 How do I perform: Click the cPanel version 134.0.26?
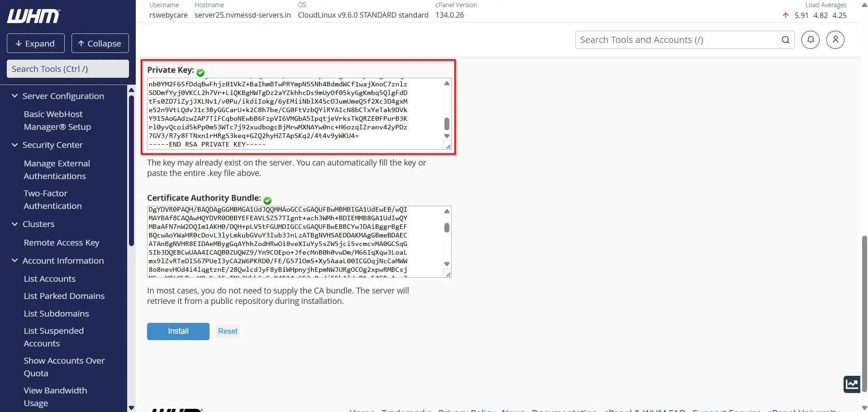450,15
